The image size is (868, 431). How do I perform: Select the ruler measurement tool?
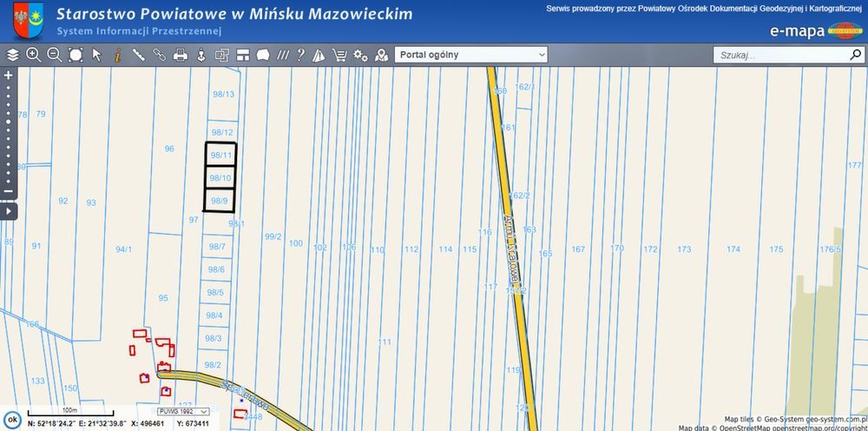138,55
